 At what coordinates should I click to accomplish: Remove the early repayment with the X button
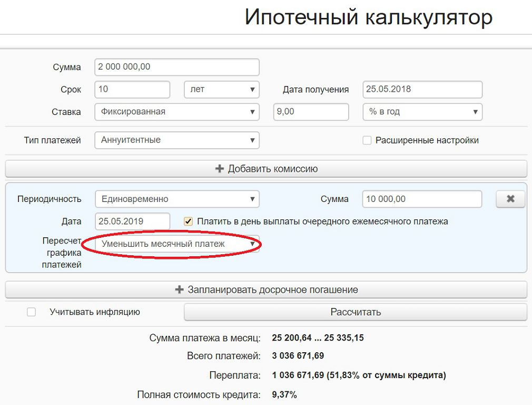click(510, 199)
